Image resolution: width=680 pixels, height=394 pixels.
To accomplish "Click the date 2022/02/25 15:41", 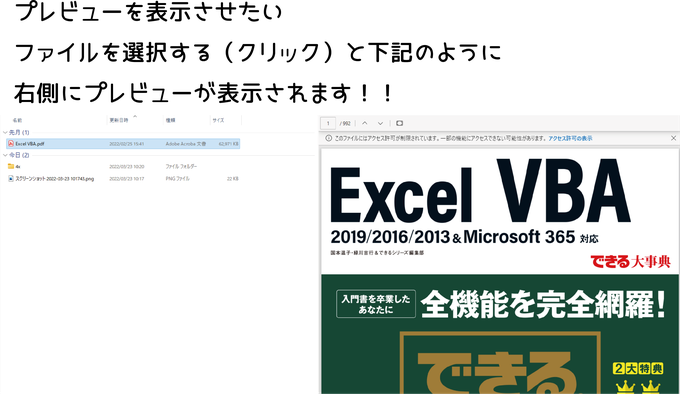I will [x=127, y=143].
